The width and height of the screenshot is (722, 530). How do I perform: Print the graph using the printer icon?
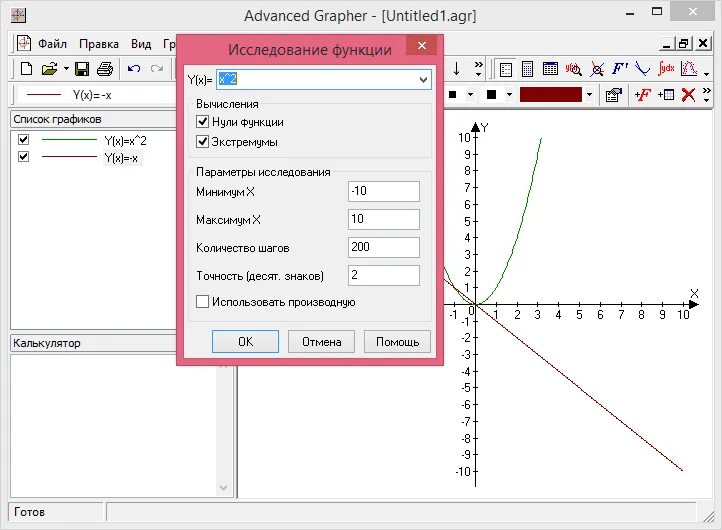pos(105,69)
